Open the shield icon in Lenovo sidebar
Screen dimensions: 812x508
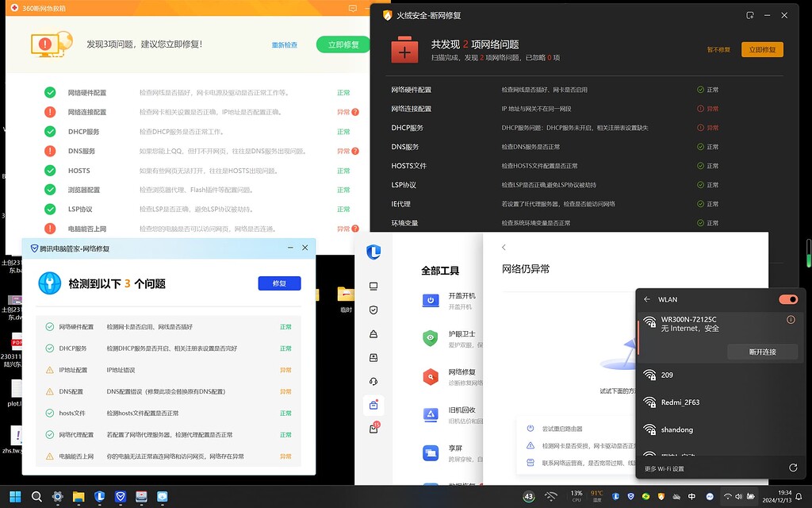(373, 310)
